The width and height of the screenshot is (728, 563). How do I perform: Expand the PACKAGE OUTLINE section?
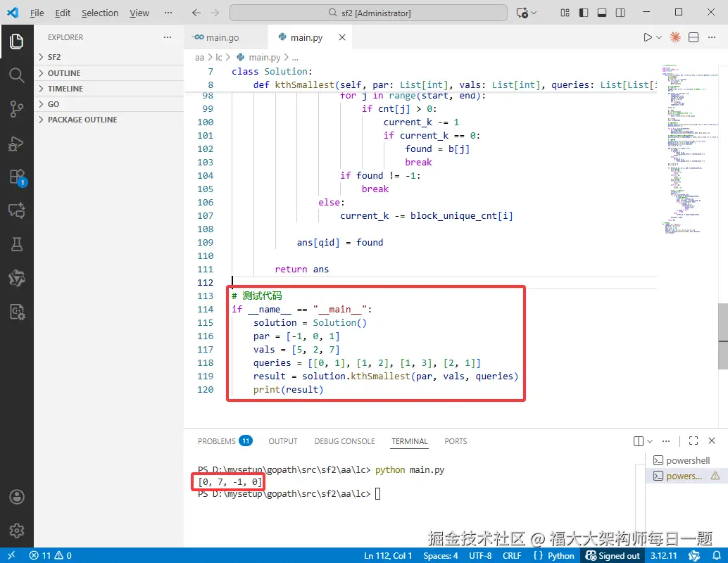(108, 120)
